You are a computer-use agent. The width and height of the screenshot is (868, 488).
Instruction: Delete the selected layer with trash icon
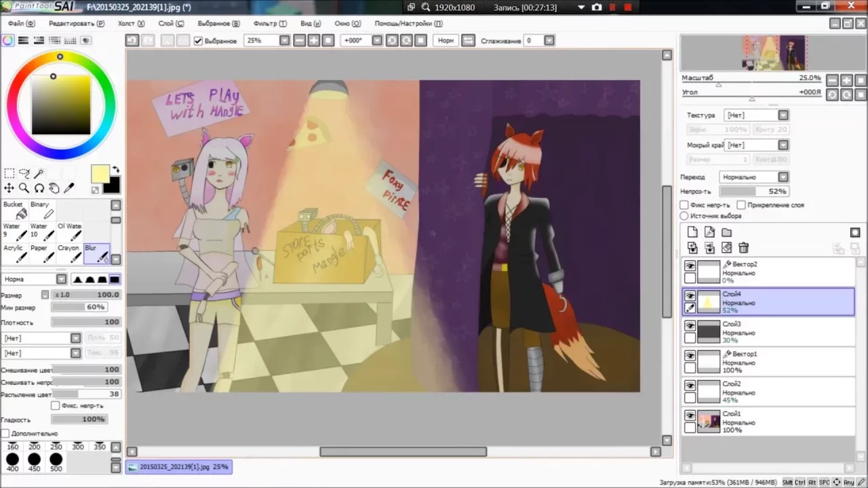[x=743, y=248]
